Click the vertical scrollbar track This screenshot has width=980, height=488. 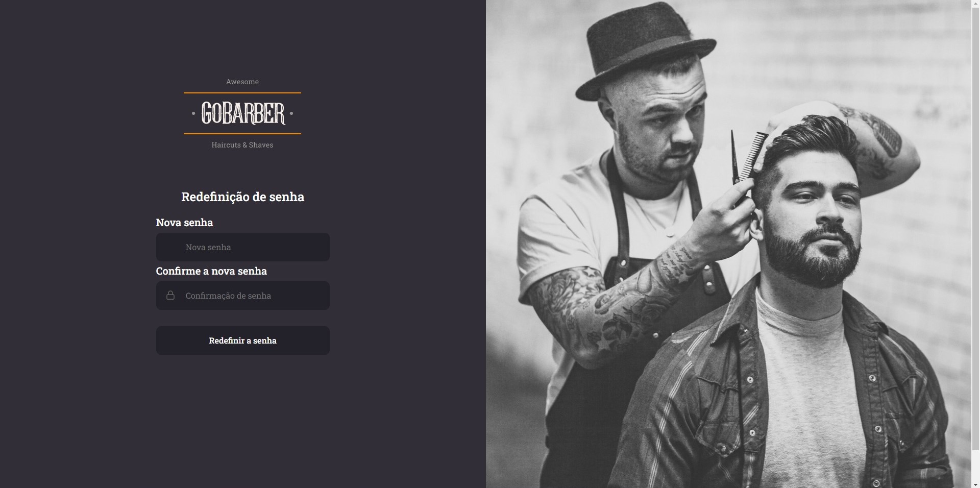(975, 240)
